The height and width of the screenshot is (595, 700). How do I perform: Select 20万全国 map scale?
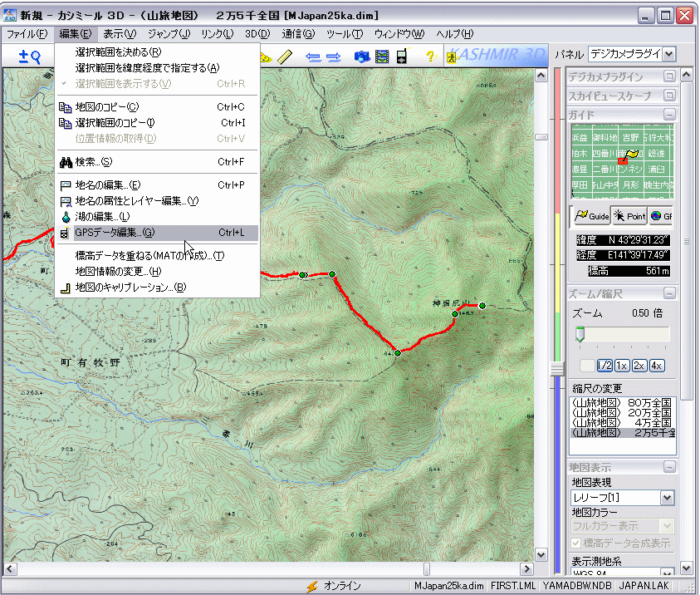click(622, 413)
